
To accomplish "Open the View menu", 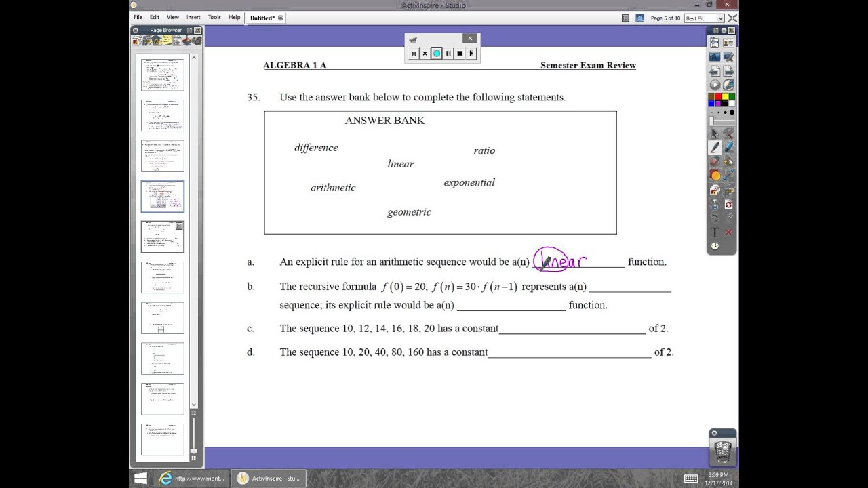I will coord(173,17).
